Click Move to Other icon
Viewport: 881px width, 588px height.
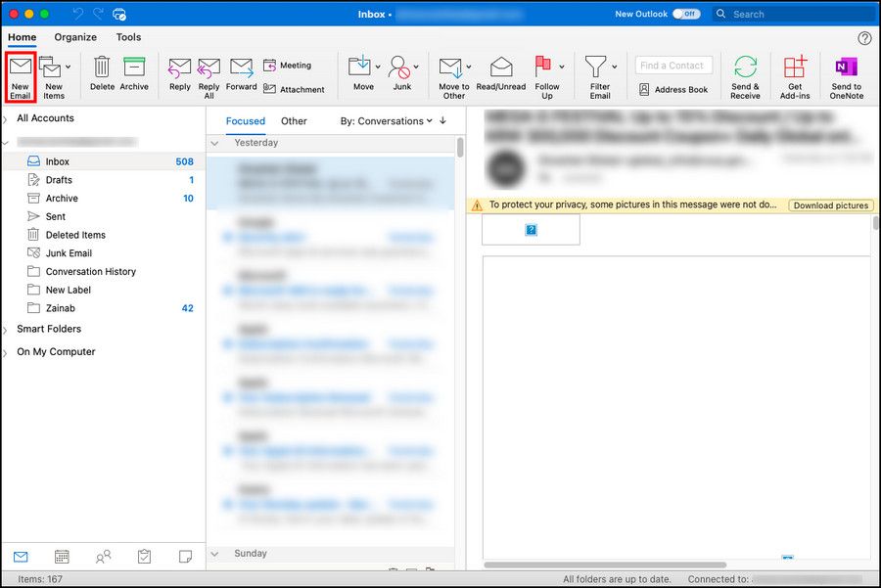(x=450, y=68)
